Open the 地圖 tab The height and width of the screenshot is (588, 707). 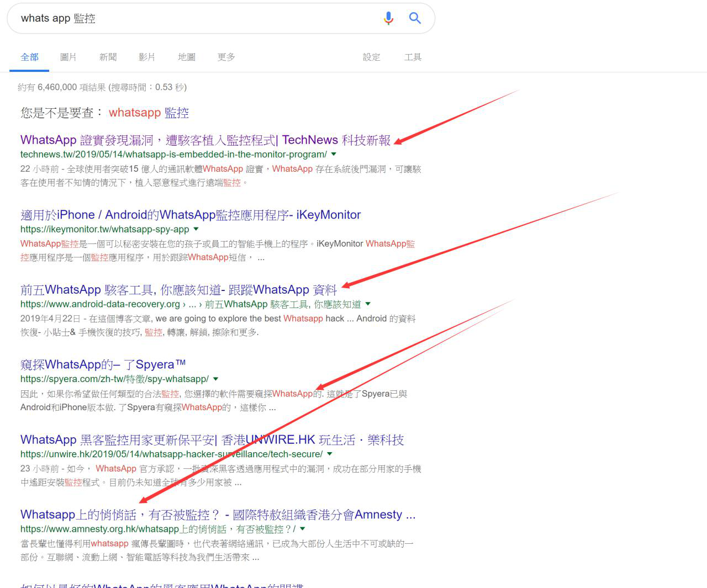(187, 57)
